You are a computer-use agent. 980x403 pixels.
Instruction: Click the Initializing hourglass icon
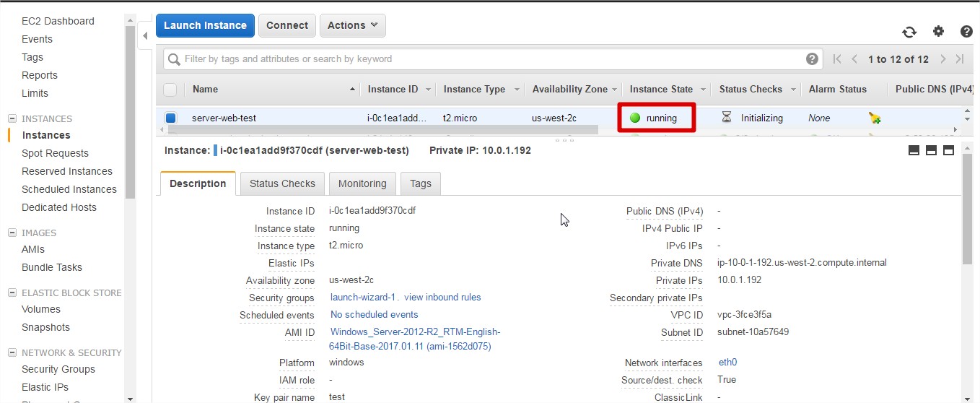[727, 117]
